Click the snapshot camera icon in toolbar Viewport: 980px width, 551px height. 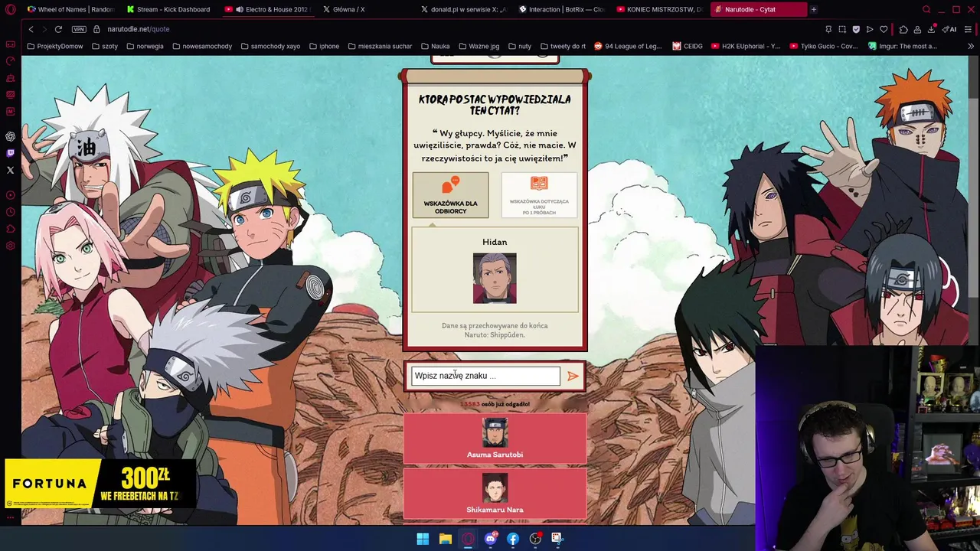(842, 29)
